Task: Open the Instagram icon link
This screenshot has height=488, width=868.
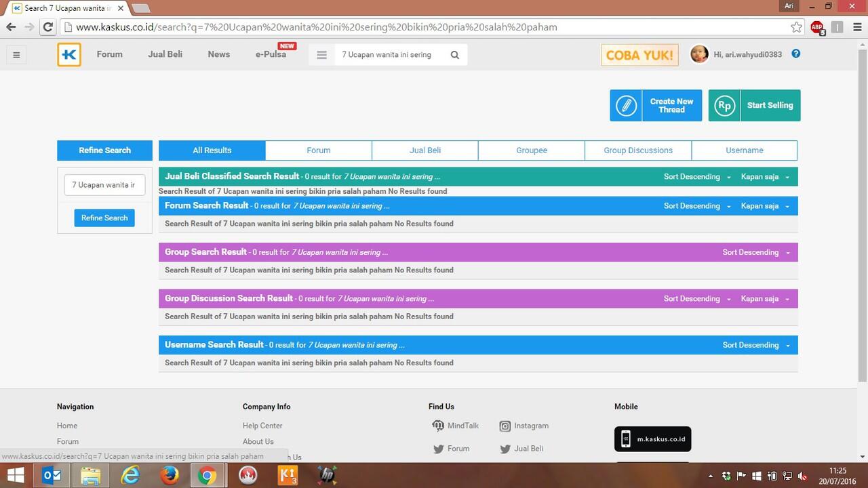Action: click(524, 426)
